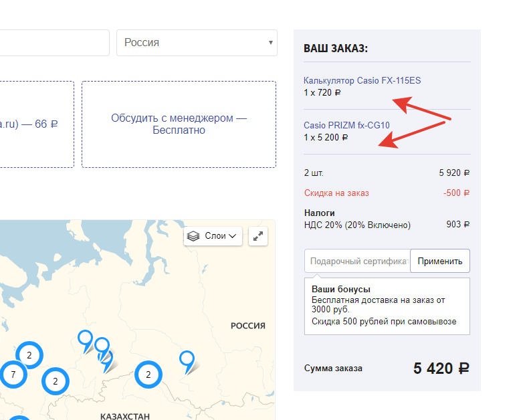Toggle fullscreen map view icon
This screenshot has width=527, height=420.
[x=258, y=236]
